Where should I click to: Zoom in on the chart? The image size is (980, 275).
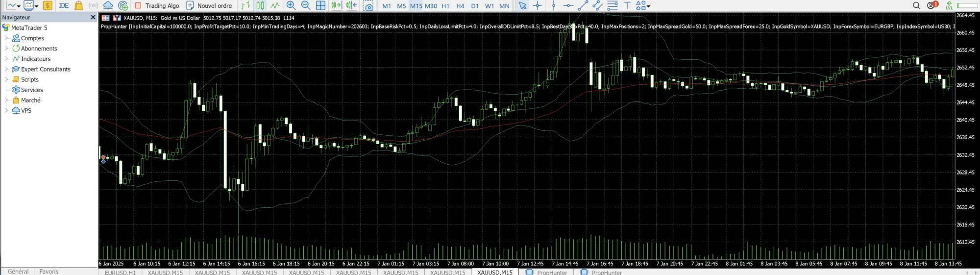pos(291,5)
